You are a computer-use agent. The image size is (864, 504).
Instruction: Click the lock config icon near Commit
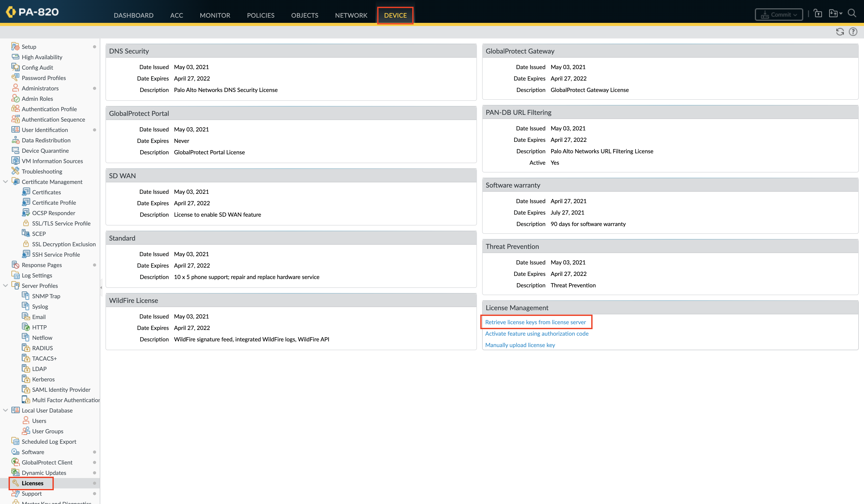pyautogui.click(x=818, y=13)
